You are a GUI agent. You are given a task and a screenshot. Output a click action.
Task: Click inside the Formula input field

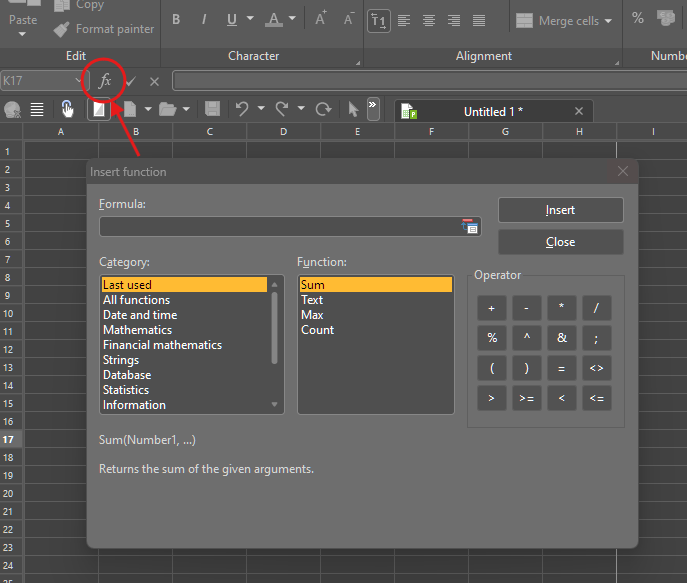pyautogui.click(x=278, y=227)
